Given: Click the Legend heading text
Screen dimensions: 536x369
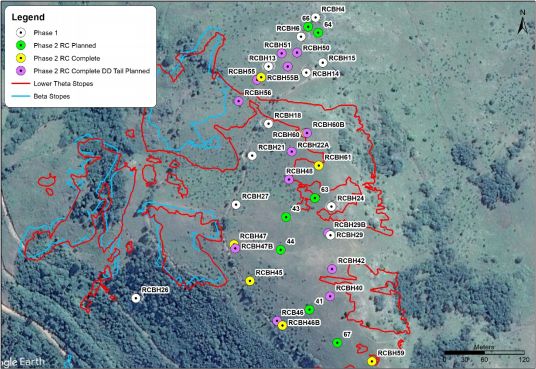Looking at the screenshot, I should click(x=28, y=17).
